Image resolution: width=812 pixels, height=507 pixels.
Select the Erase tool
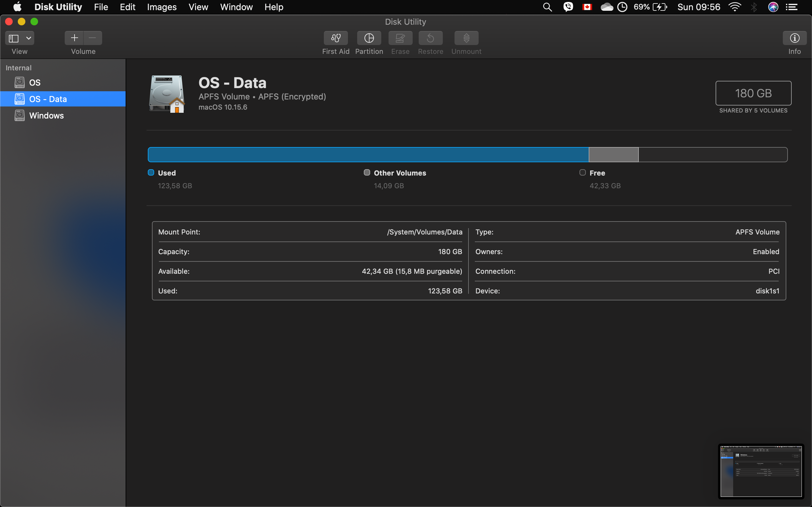click(x=400, y=38)
